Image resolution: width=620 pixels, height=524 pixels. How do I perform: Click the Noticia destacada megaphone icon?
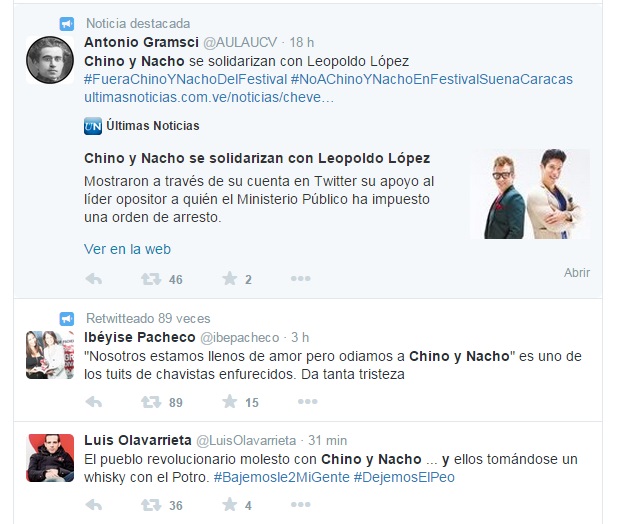pos(66,24)
